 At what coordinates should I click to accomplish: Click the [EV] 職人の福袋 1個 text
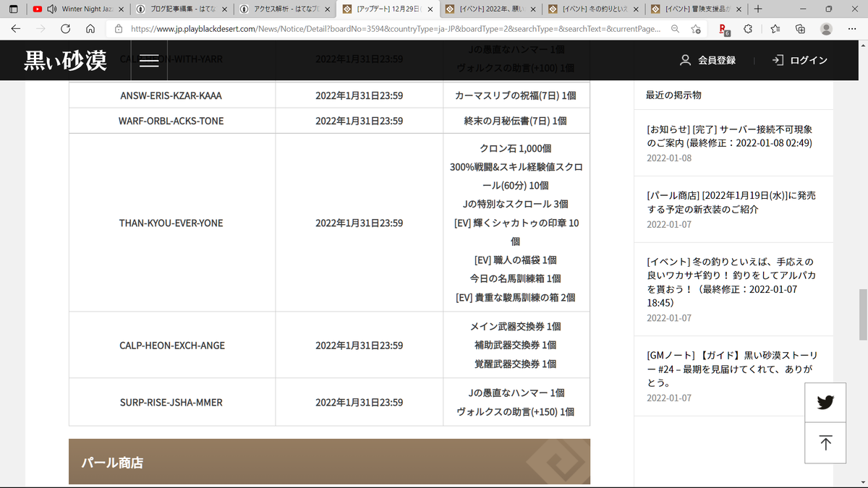[x=516, y=260]
